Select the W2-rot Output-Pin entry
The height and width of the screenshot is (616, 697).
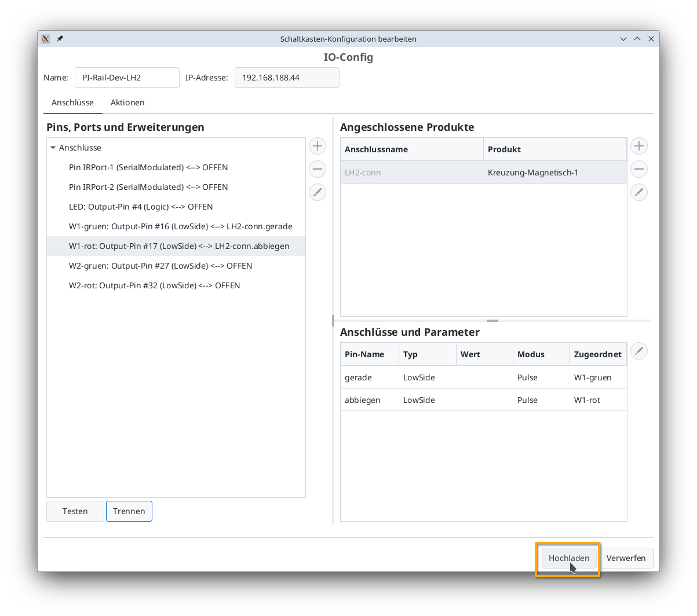[155, 285]
